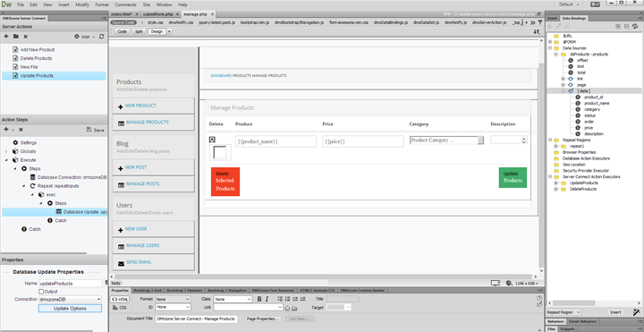Click the Document Title input field

pos(196,319)
